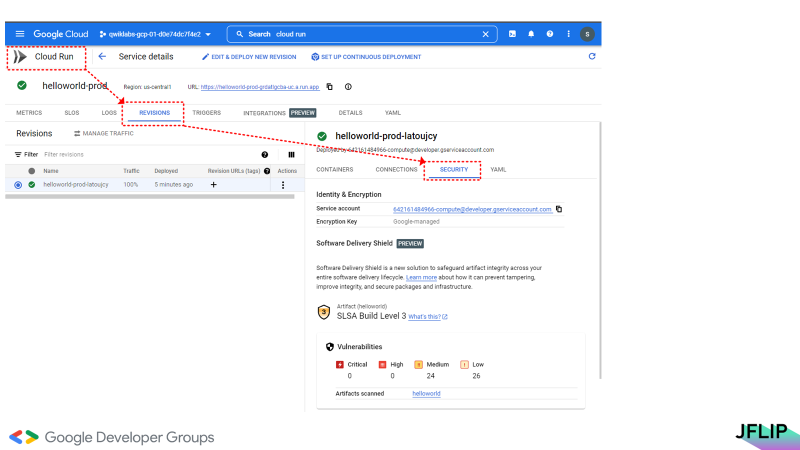The height and width of the screenshot is (450, 800).
Task: Open the revisions filter help icon
Action: [265, 155]
